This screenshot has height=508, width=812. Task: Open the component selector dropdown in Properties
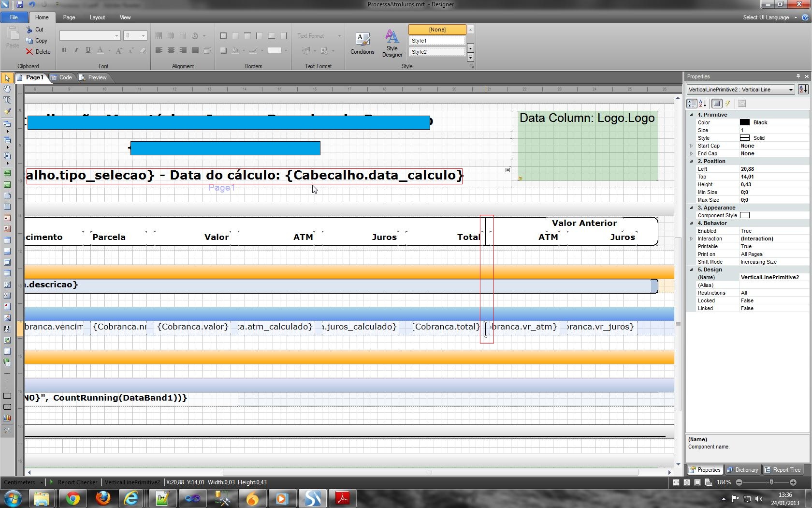coord(791,90)
